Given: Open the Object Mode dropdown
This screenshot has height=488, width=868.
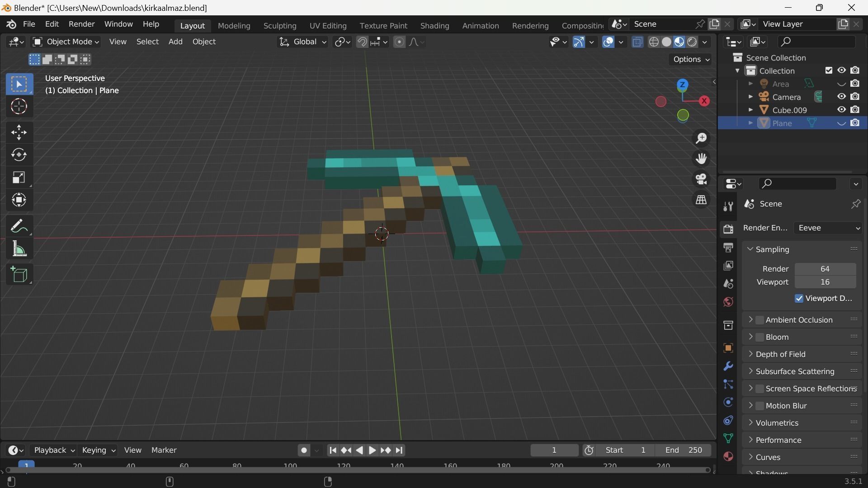Looking at the screenshot, I should (x=66, y=42).
